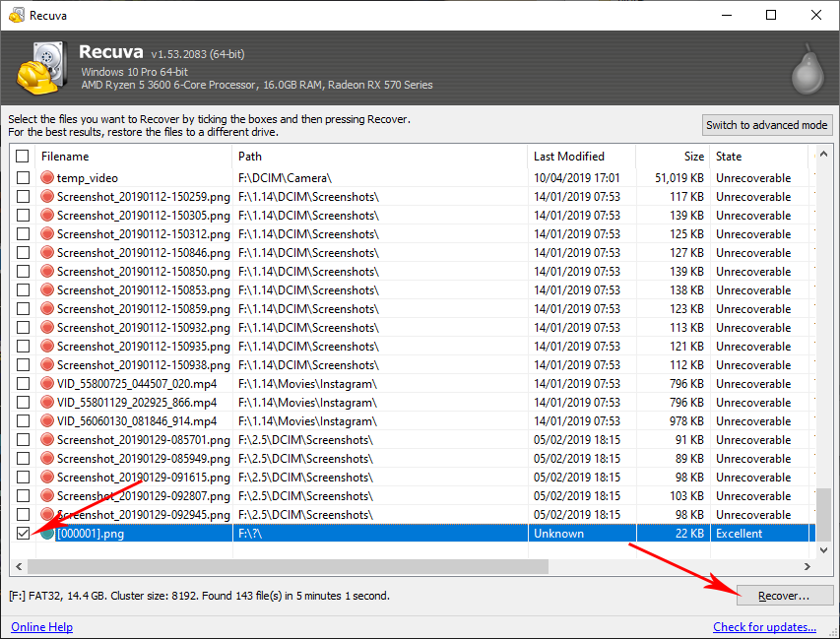This screenshot has width=840, height=639.
Task: Click the Piriform pear logo
Action: click(808, 69)
